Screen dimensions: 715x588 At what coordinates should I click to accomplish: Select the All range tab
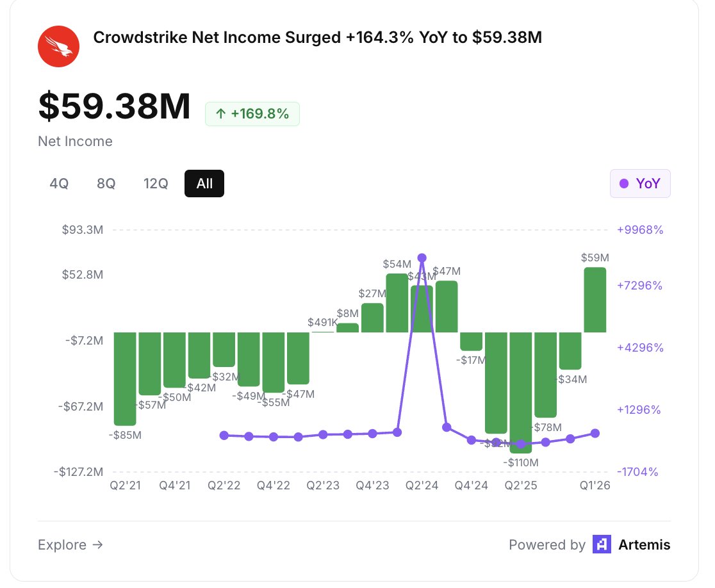tap(204, 183)
